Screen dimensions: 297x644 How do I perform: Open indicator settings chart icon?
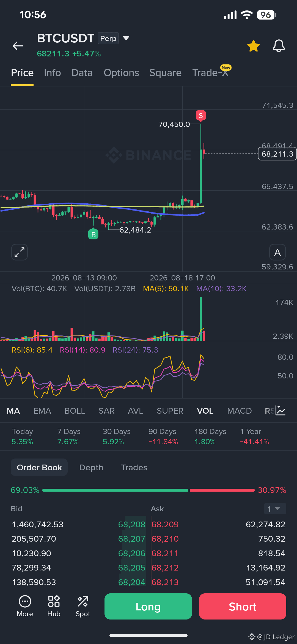click(x=280, y=411)
